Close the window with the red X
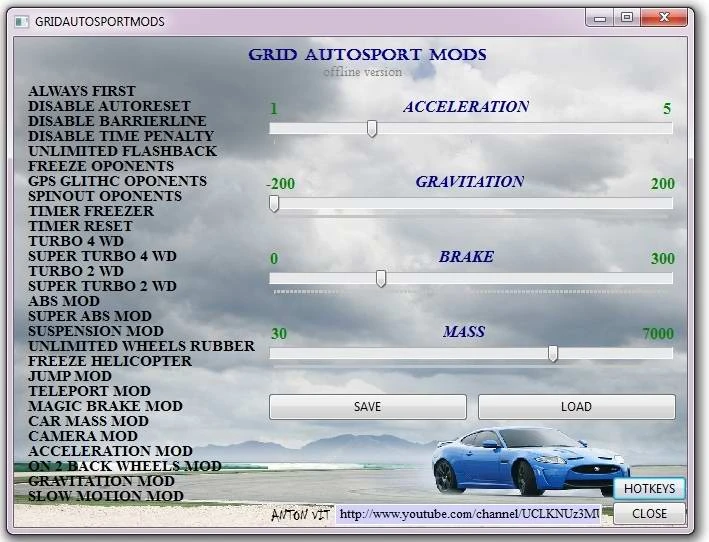709x542 pixels. tap(664, 18)
